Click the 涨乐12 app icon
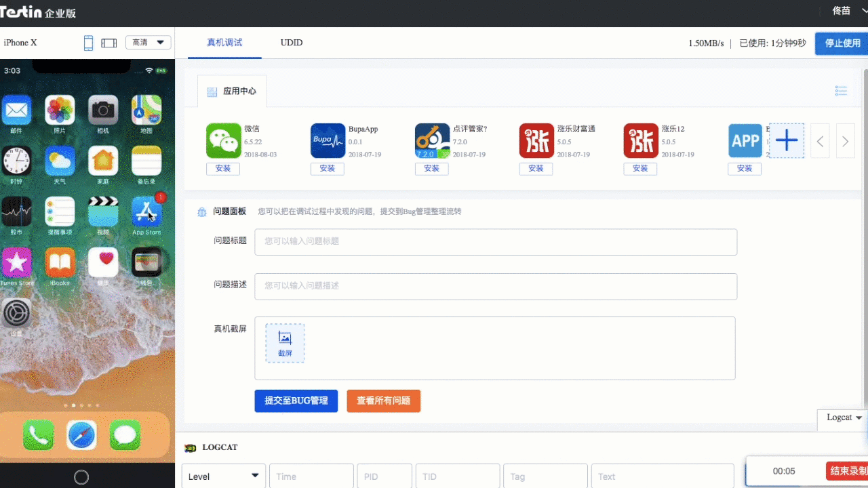 click(x=642, y=140)
